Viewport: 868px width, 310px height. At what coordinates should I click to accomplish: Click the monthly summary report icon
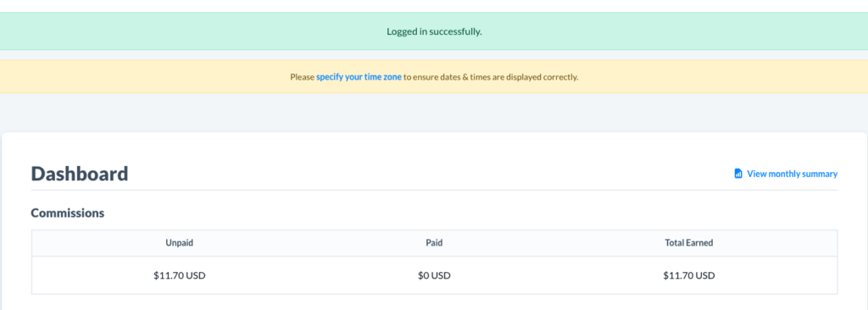(738, 174)
